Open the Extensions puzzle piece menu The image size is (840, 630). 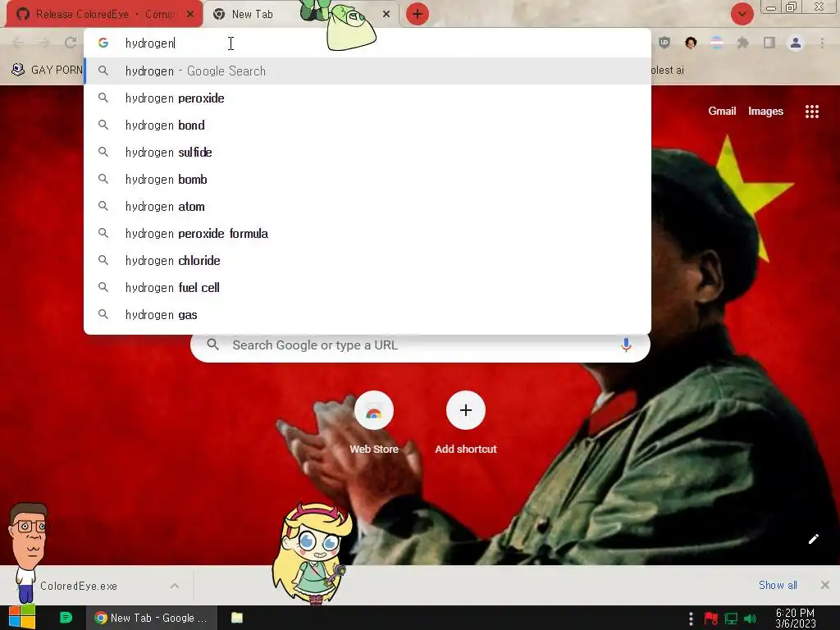[x=742, y=43]
